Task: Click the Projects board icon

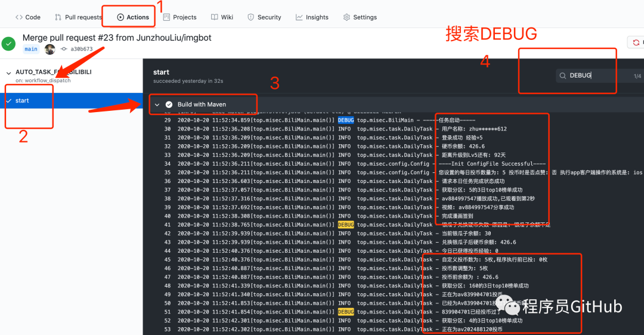Action: point(166,17)
